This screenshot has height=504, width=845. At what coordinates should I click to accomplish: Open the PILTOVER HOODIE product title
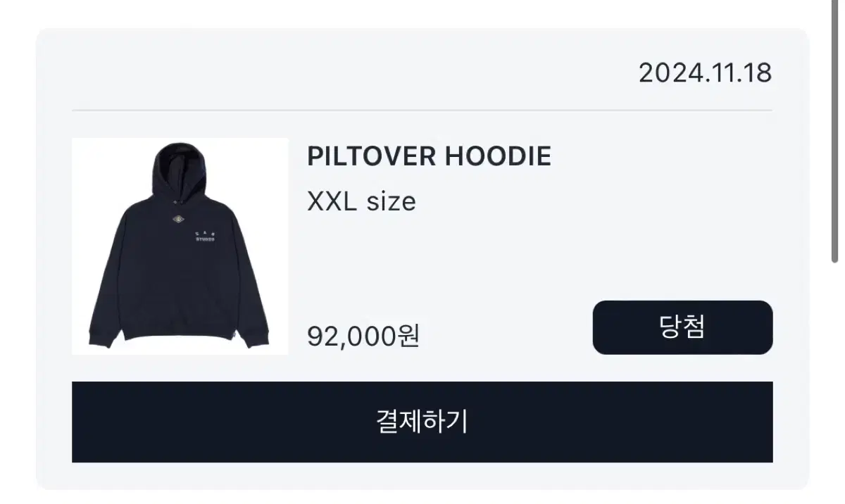(429, 156)
